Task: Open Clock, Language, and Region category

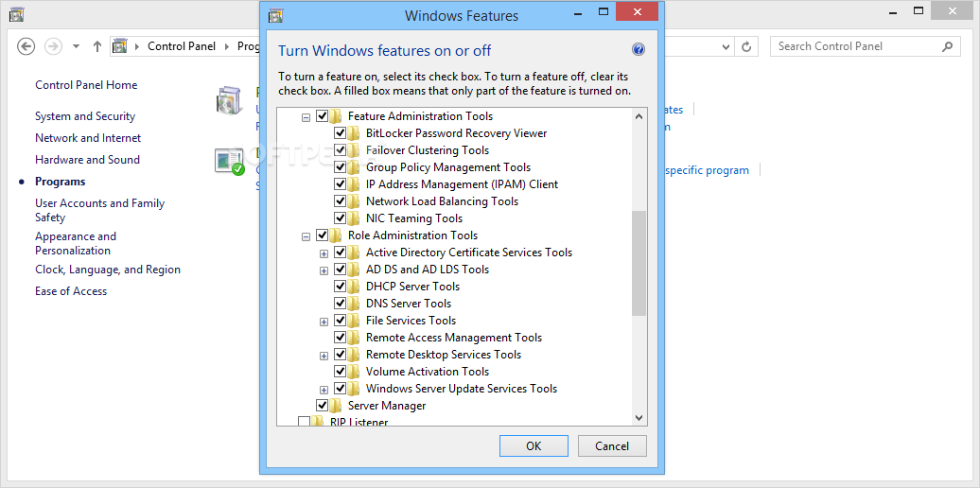Action: pyautogui.click(x=108, y=270)
